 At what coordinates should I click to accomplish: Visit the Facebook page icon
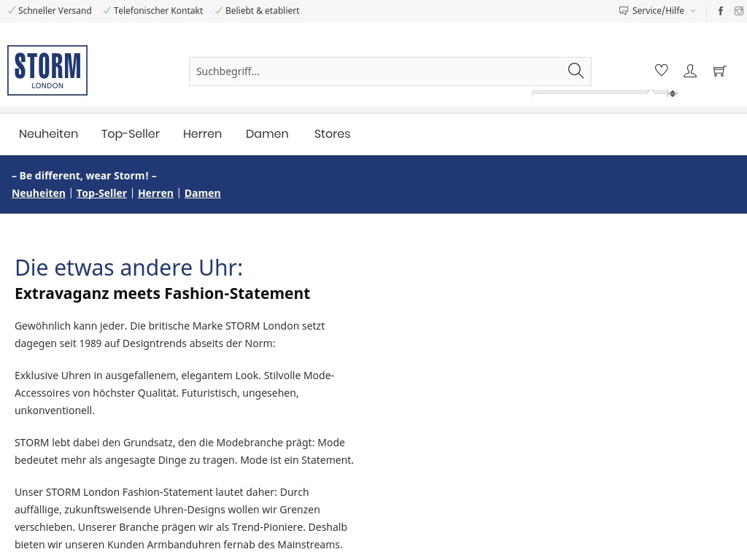[x=721, y=11]
